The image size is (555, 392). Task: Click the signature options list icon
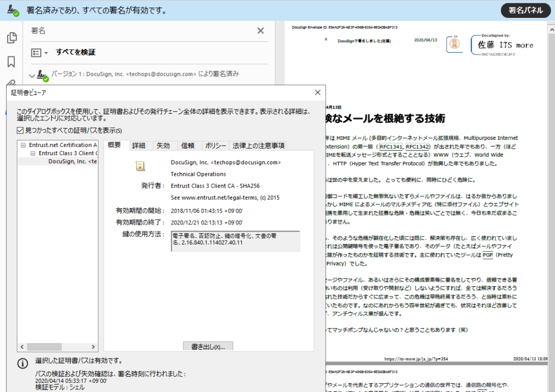tap(36, 53)
